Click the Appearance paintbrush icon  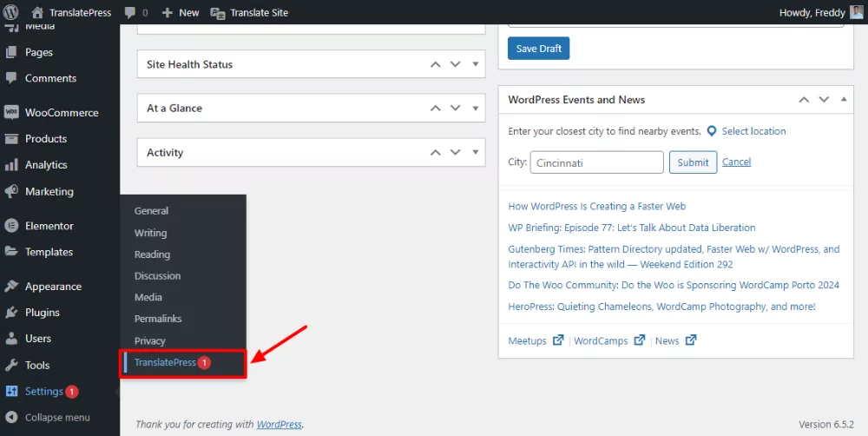pyautogui.click(x=11, y=287)
